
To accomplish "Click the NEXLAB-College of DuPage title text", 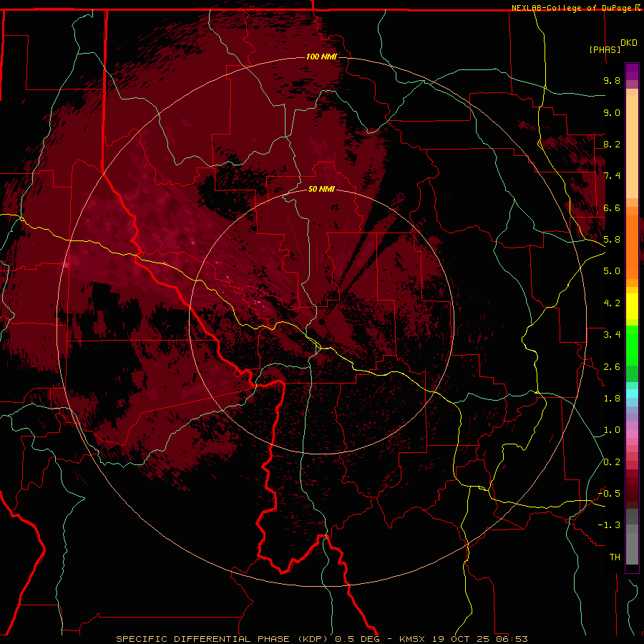I will click(x=573, y=8).
